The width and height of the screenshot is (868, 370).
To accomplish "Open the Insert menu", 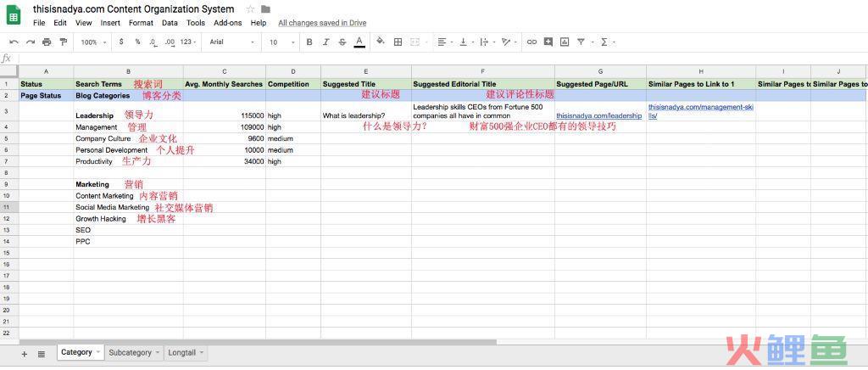I will [110, 23].
